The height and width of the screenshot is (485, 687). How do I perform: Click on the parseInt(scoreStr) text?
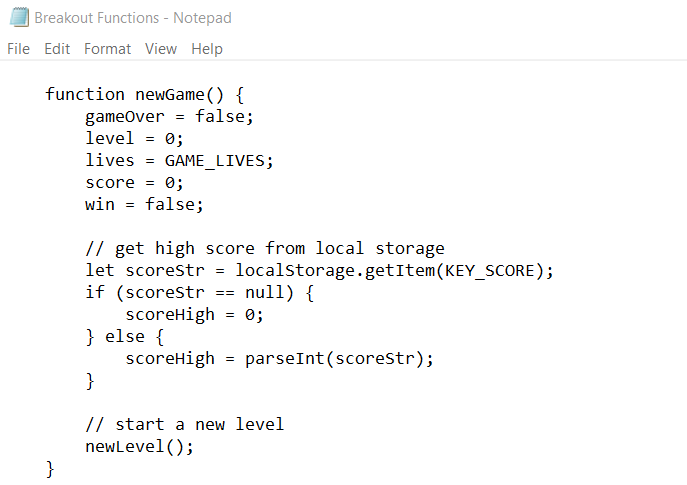pyautogui.click(x=339, y=358)
